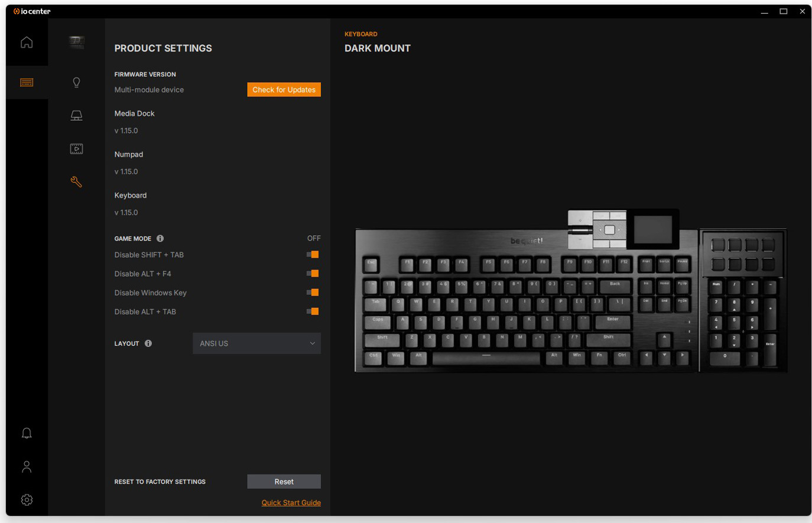Screen dimensions: 812x523
Task: Click the Reset factory settings button
Action: click(x=284, y=482)
